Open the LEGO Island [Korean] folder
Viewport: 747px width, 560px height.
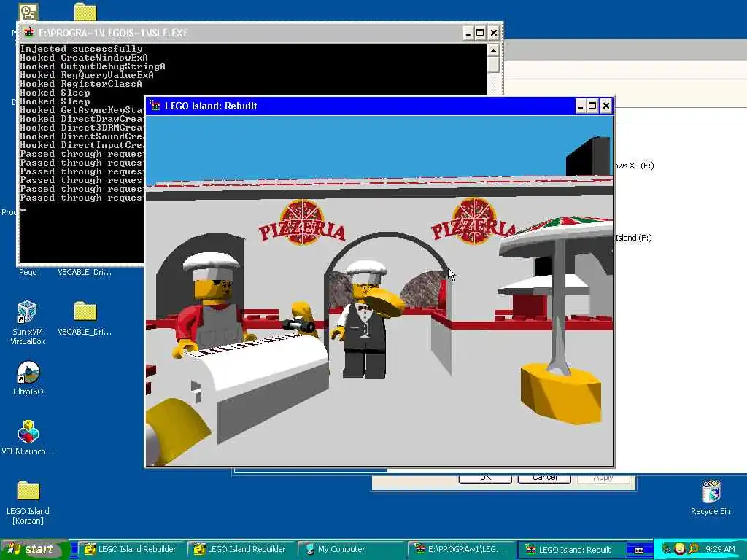28,502
